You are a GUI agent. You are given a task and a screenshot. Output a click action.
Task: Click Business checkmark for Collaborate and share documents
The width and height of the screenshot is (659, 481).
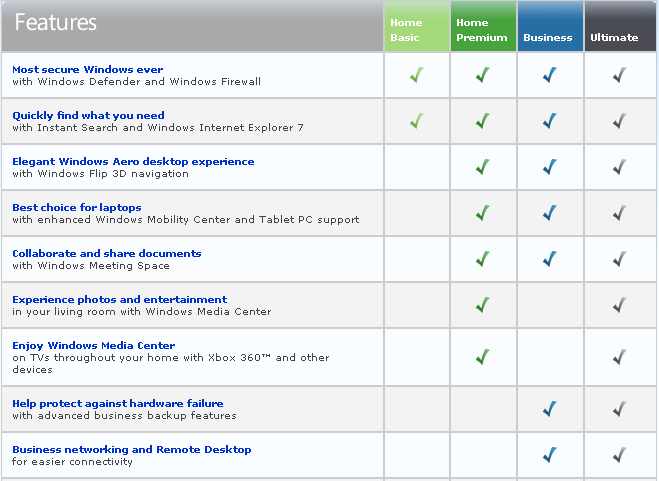coord(549,259)
